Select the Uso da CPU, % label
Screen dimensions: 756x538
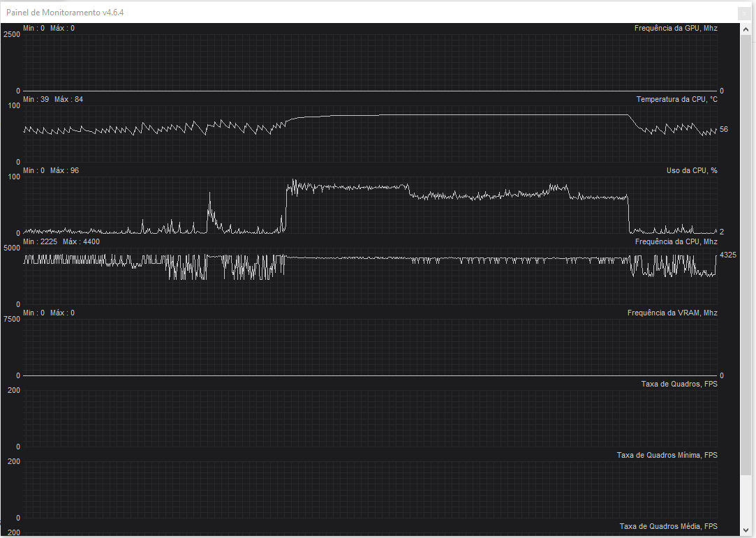tap(691, 171)
